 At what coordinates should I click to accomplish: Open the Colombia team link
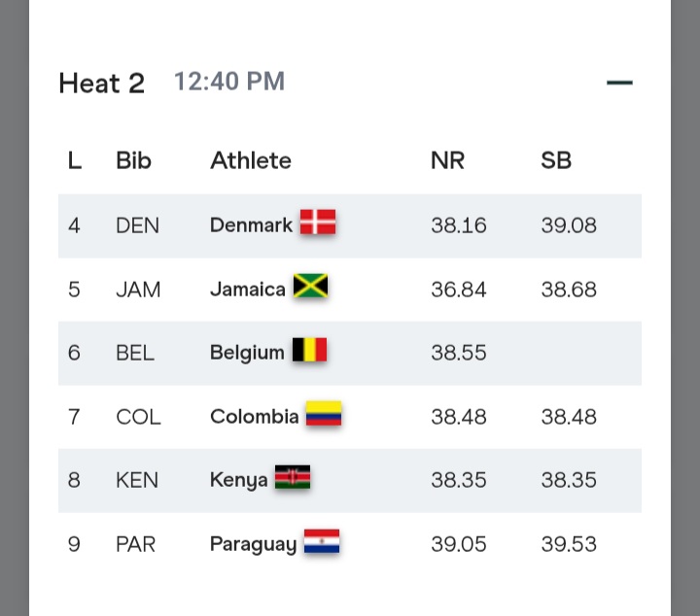(x=255, y=417)
